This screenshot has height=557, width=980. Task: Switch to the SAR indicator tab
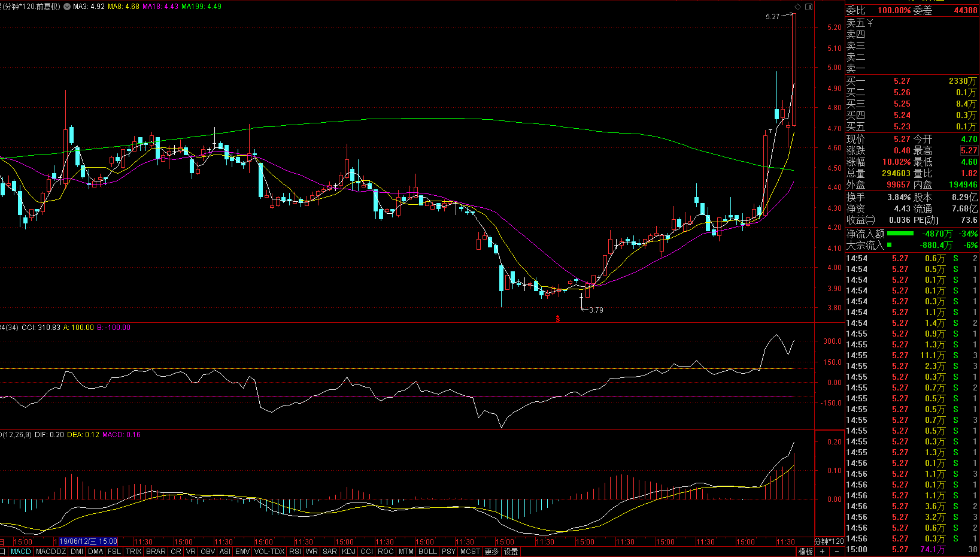point(330,552)
